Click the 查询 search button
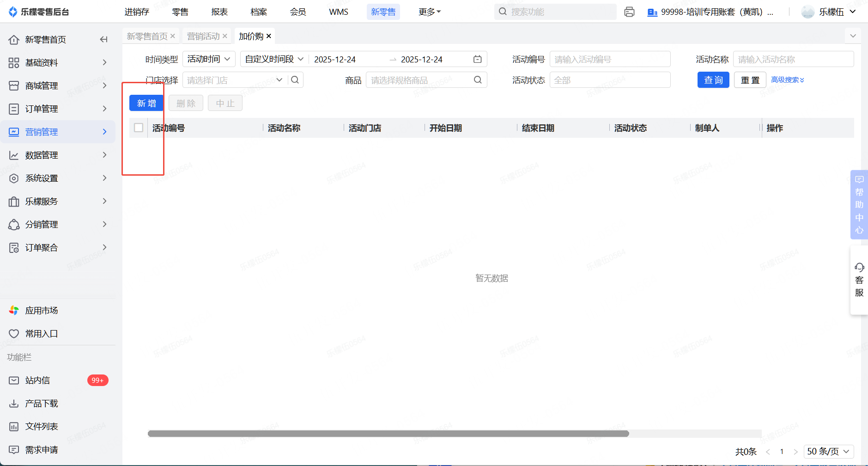This screenshot has width=868, height=466. coord(713,80)
